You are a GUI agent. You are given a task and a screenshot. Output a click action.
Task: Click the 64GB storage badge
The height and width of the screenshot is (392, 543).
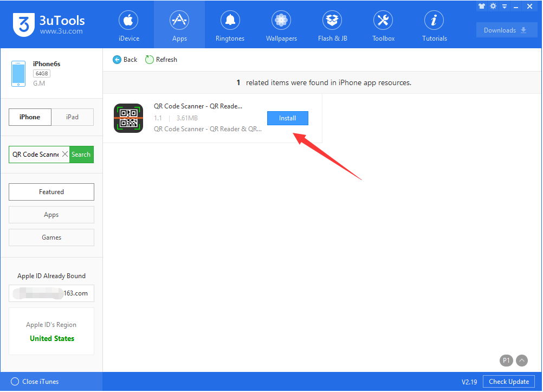coord(42,74)
